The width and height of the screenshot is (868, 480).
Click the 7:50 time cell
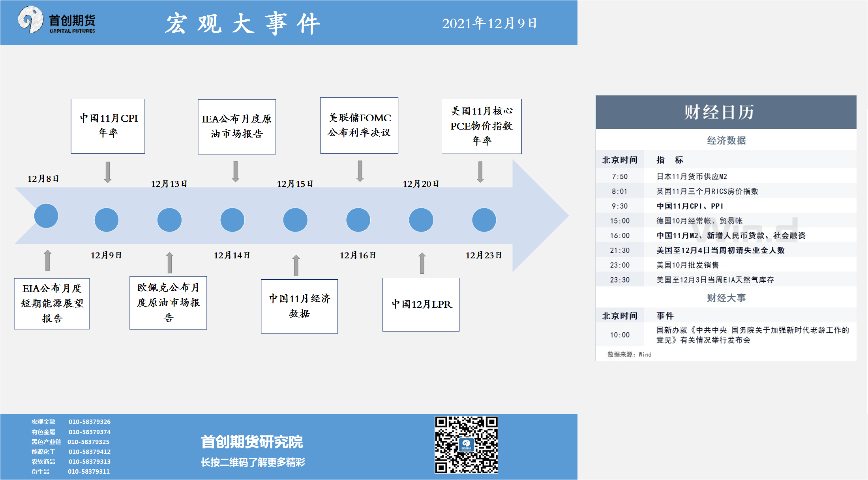point(620,177)
